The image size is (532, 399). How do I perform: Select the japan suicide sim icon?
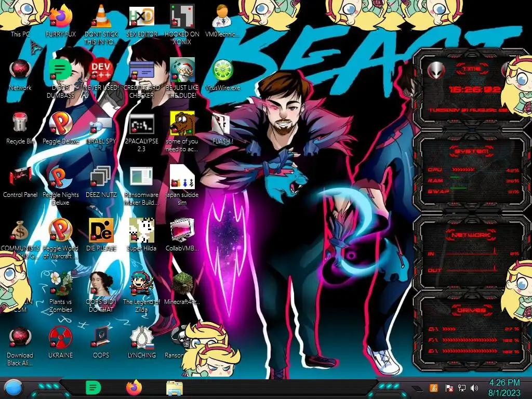(x=182, y=185)
